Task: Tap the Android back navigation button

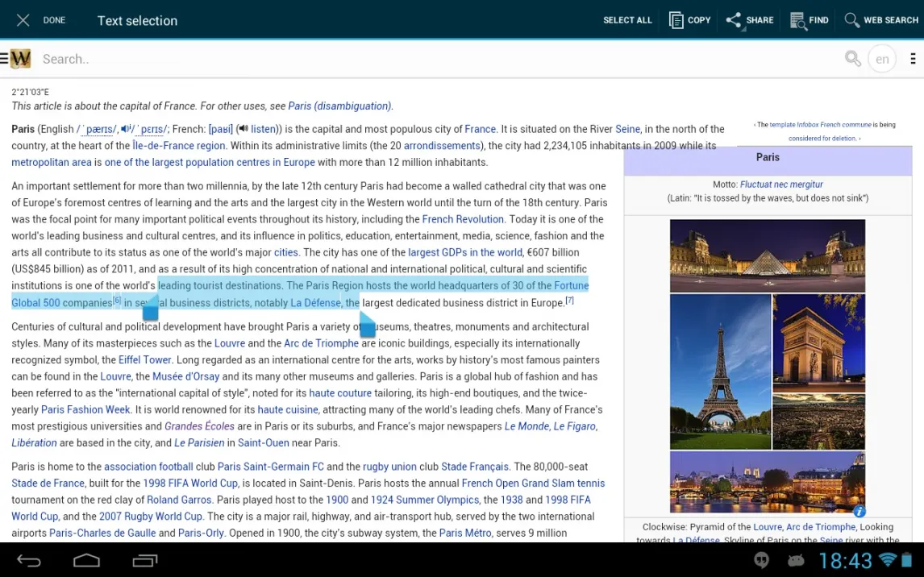Action: (29, 560)
